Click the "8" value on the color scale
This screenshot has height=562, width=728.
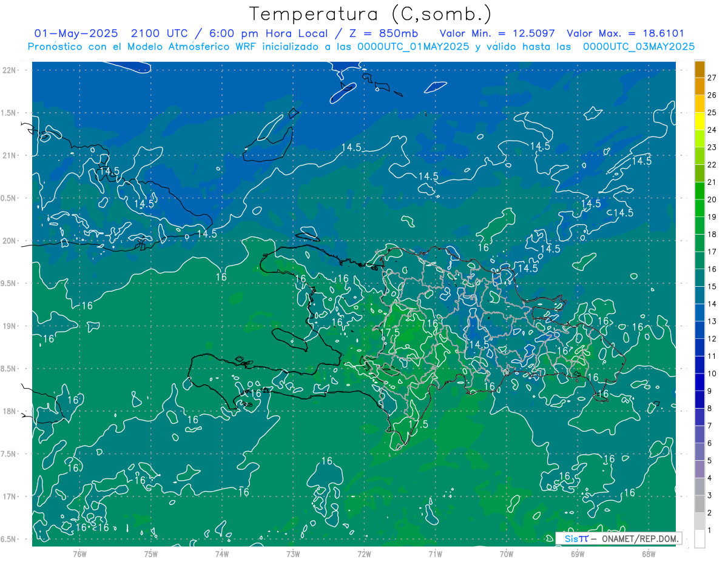[710, 409]
